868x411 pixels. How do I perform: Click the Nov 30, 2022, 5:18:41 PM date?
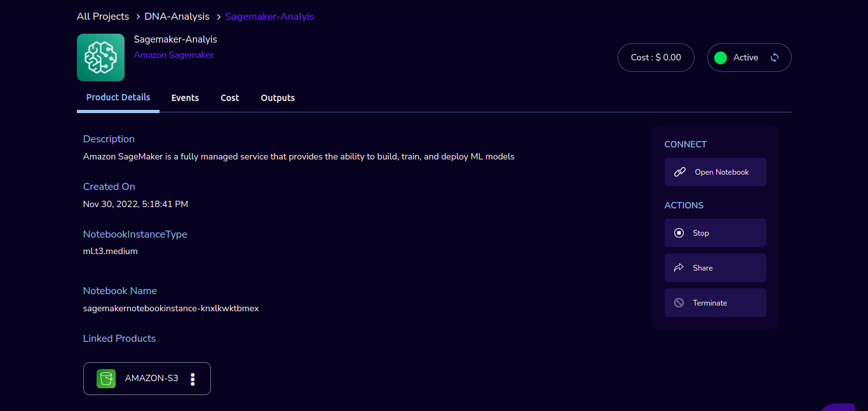click(135, 205)
